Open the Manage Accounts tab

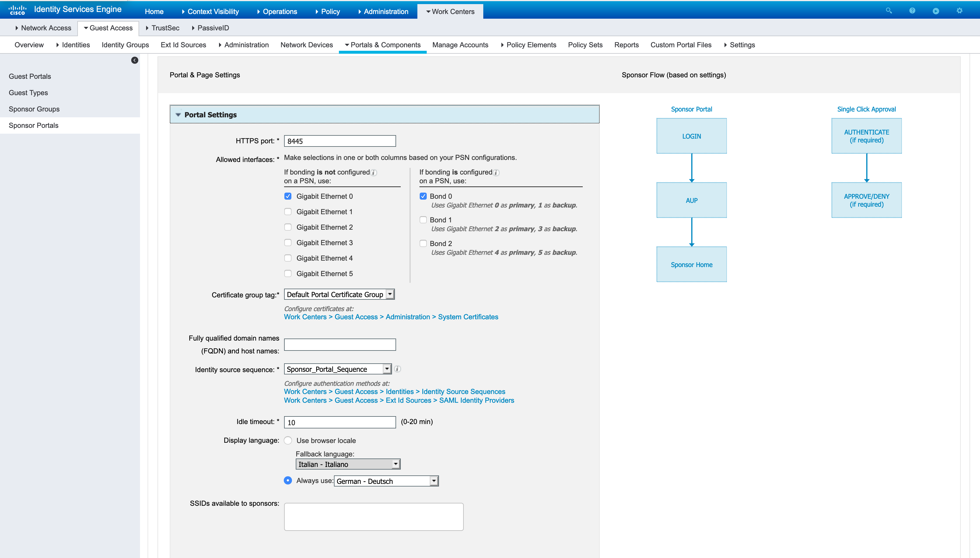tap(460, 45)
